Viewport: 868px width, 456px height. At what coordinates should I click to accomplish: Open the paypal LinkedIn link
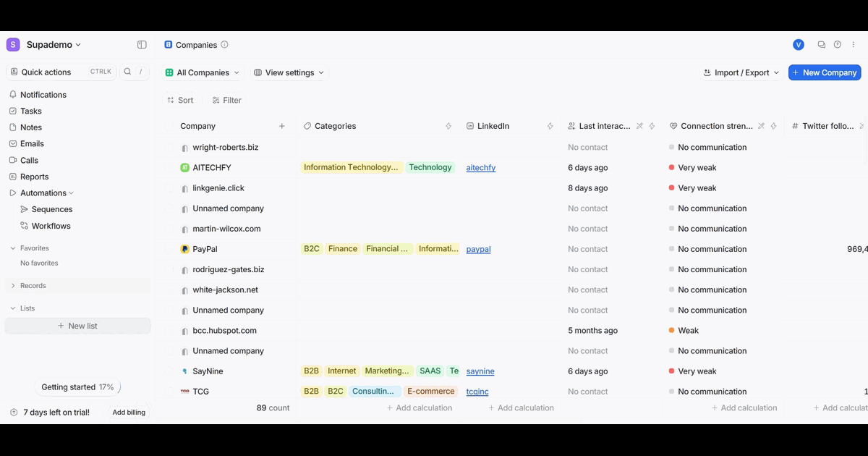coord(479,249)
